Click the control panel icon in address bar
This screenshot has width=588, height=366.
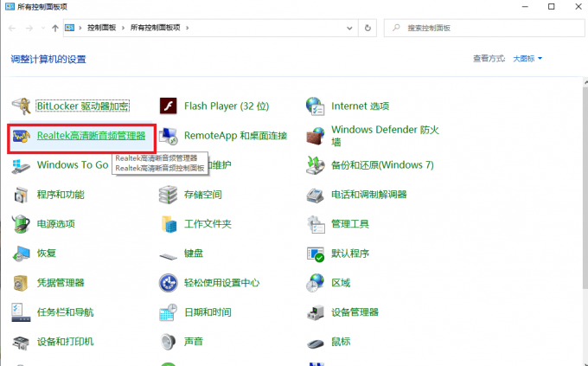tap(70, 28)
